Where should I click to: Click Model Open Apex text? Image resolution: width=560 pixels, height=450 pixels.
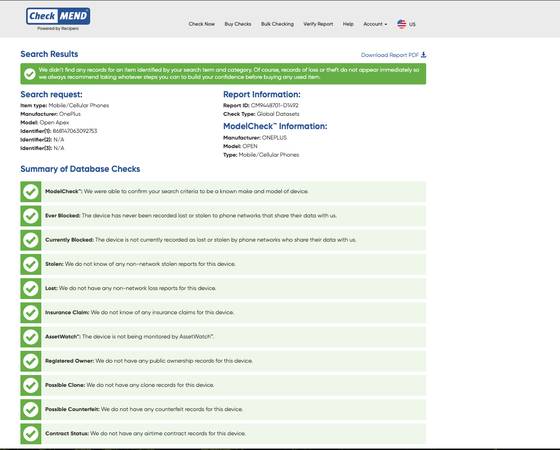[45, 122]
